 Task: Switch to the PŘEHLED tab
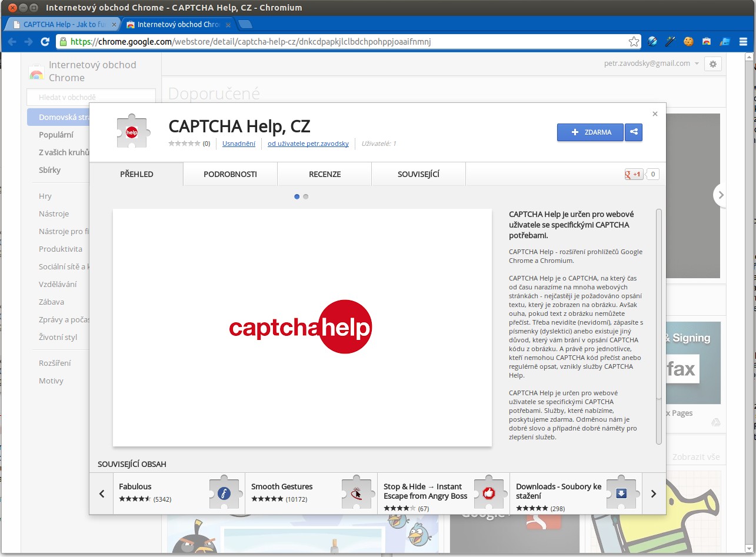(136, 174)
